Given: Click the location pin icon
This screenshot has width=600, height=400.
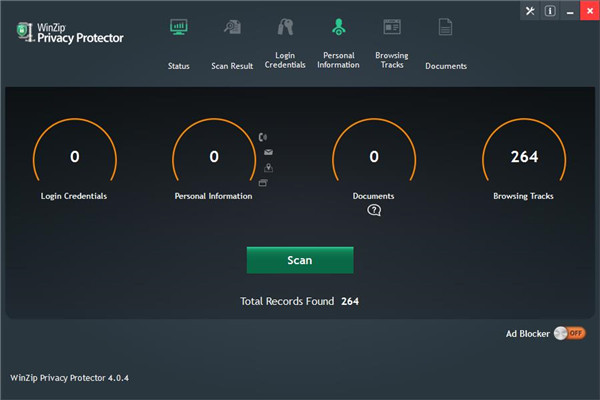Looking at the screenshot, I should click(267, 167).
